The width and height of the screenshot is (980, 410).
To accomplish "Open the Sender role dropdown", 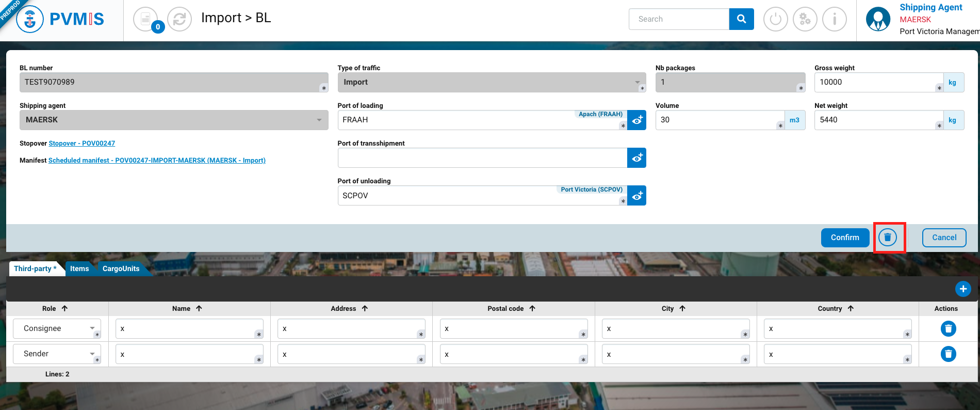I will [57, 354].
